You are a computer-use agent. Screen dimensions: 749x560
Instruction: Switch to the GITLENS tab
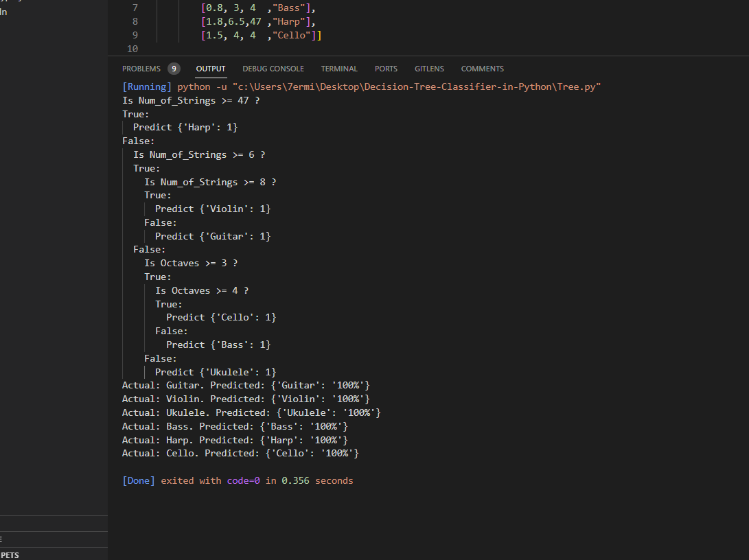[429, 68]
